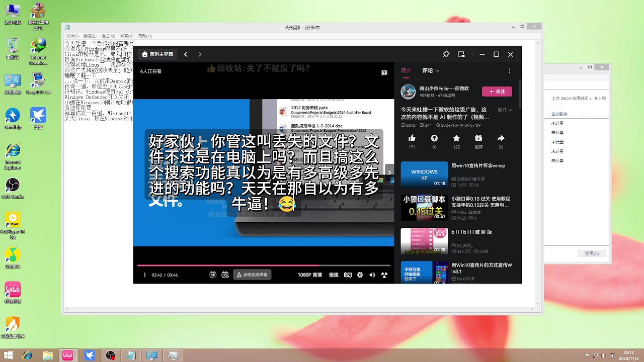Open Notepad 帮助(H) menu
This screenshot has height=362, width=644.
click(145, 36)
